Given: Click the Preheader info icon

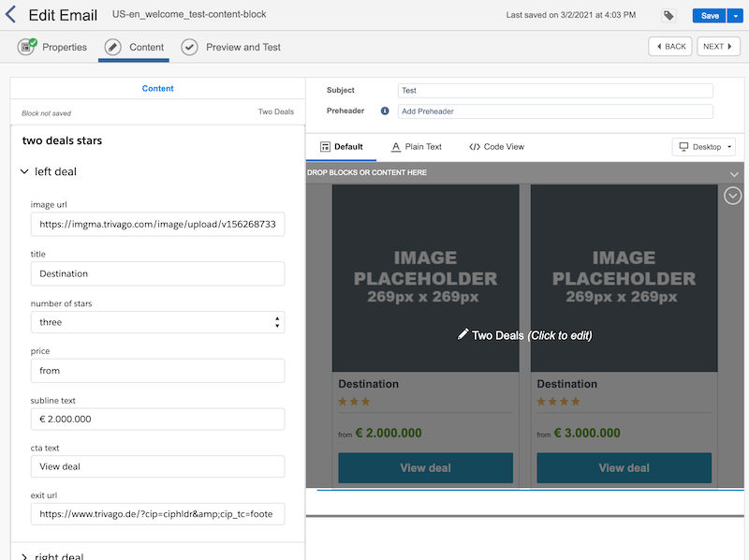Looking at the screenshot, I should pyautogui.click(x=385, y=111).
